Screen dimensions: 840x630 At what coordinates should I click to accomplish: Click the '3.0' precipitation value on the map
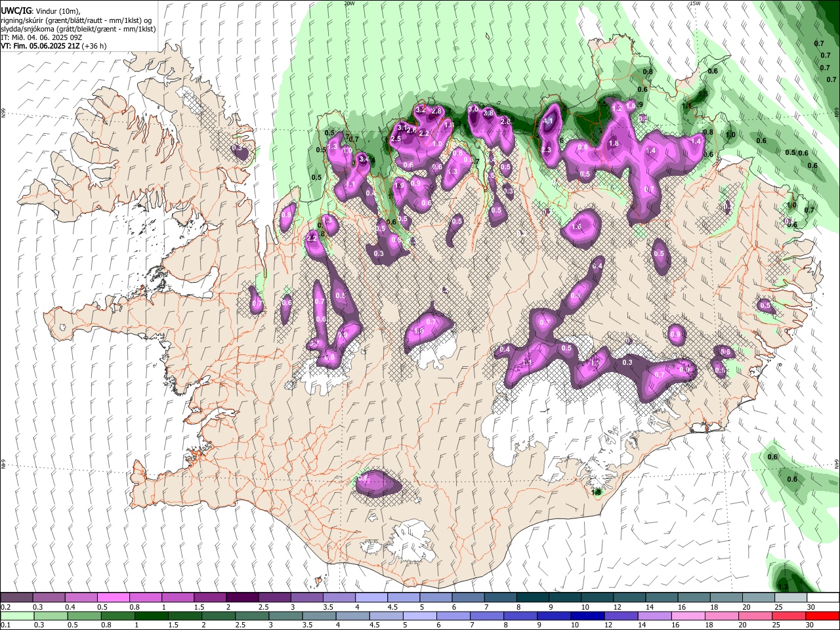tap(473, 109)
